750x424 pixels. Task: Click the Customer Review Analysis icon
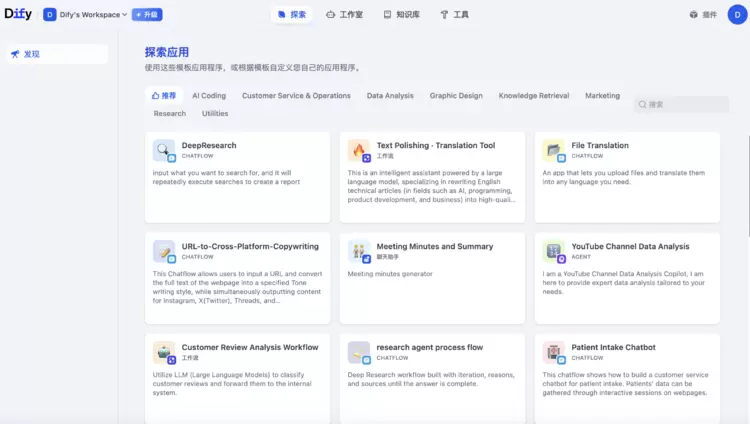click(x=164, y=352)
